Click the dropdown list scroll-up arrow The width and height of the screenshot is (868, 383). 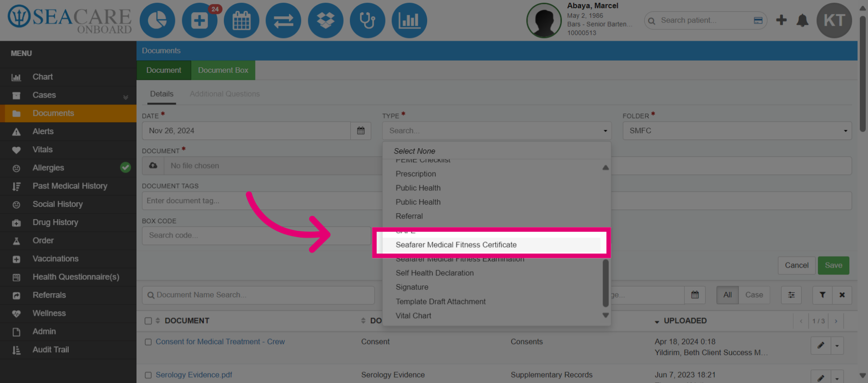[605, 168]
